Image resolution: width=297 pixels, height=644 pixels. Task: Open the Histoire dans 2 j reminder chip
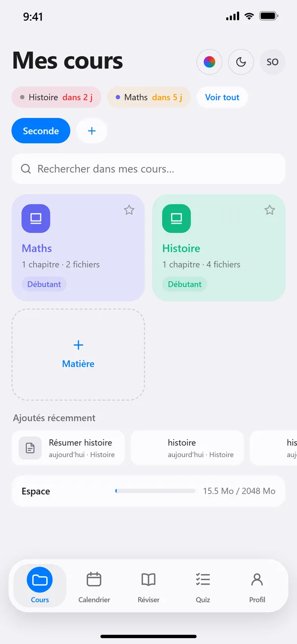pyautogui.click(x=56, y=97)
